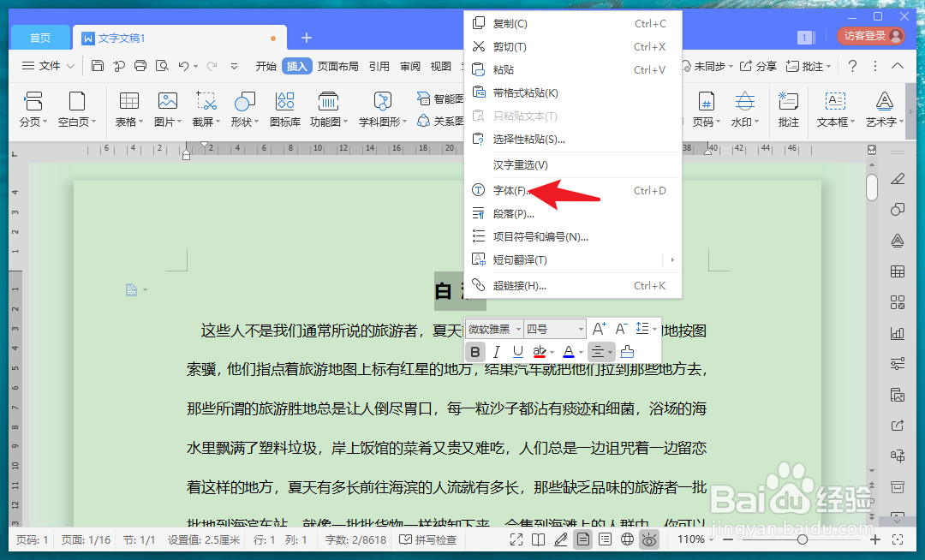The height and width of the screenshot is (560, 925).
Task: Open the screenshot capture tool (截屏)
Action: (x=206, y=112)
